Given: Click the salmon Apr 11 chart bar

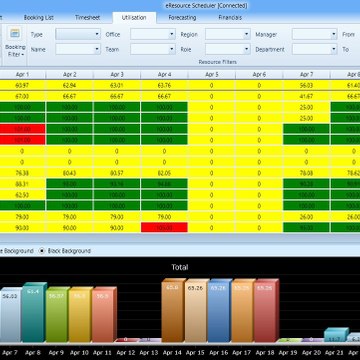Looking at the screenshot, I should click(x=104, y=315).
